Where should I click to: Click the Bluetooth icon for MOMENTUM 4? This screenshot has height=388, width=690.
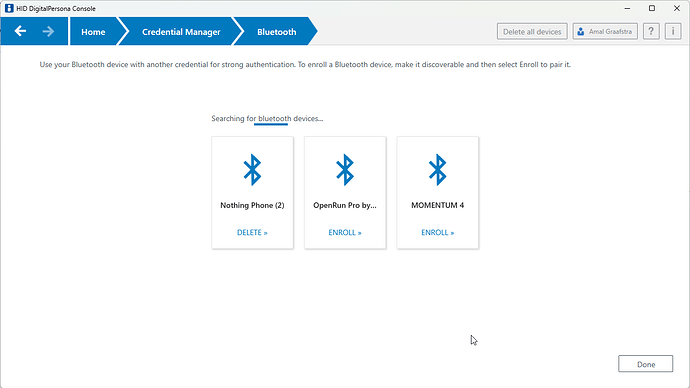coord(437,170)
